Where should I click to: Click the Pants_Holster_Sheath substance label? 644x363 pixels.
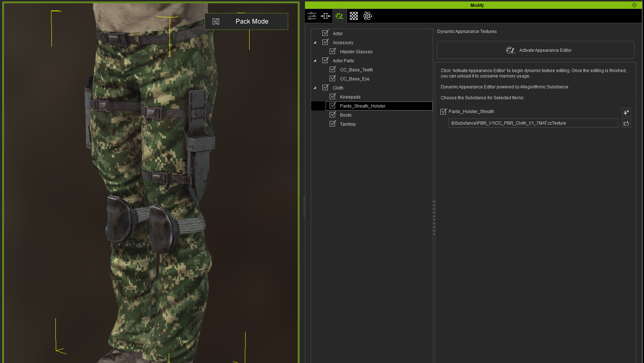471,112
